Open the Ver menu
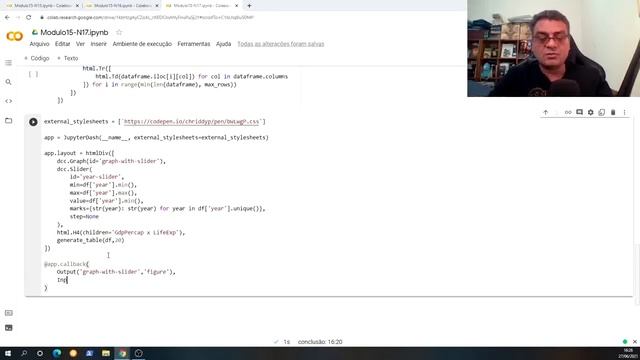This screenshot has width=640, height=360. click(x=80, y=44)
